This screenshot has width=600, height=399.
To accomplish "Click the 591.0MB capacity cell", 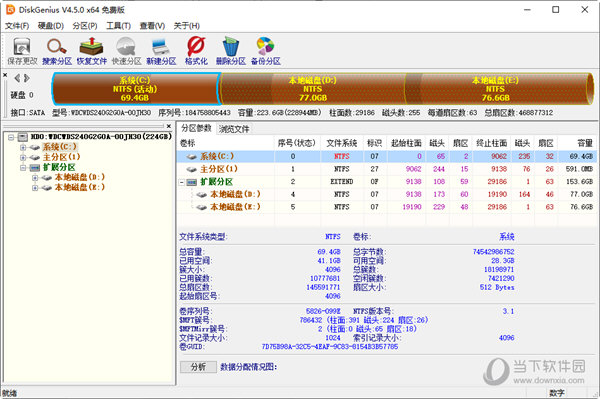I will pos(579,169).
